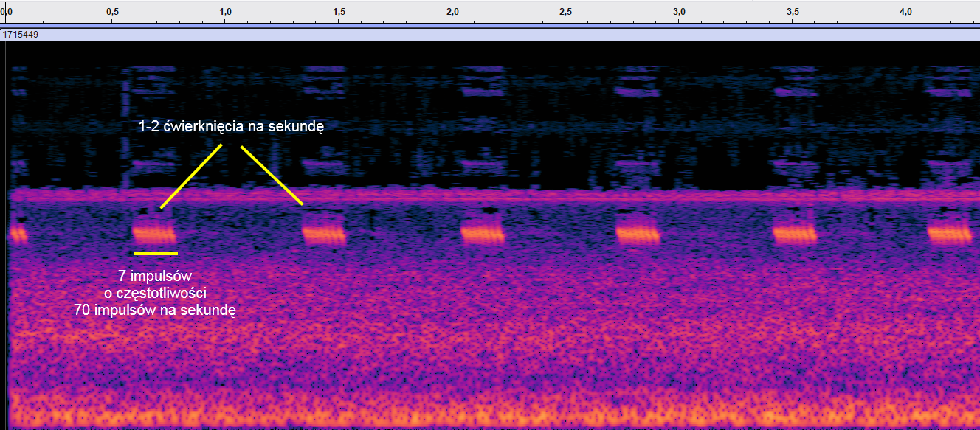980x430 pixels.
Task: Click the chirp burst just after 2,0 seconds
Action: coord(482,235)
